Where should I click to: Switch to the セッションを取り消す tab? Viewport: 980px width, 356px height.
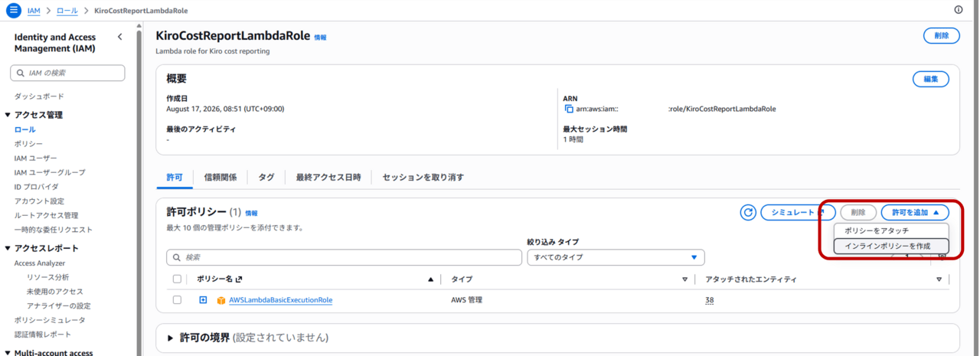[x=423, y=177]
